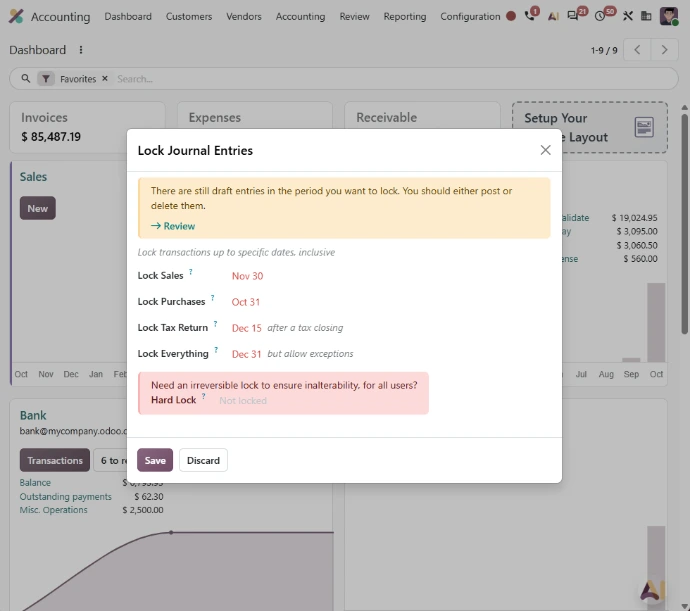Open the debug tools wrench icon

(x=628, y=16)
